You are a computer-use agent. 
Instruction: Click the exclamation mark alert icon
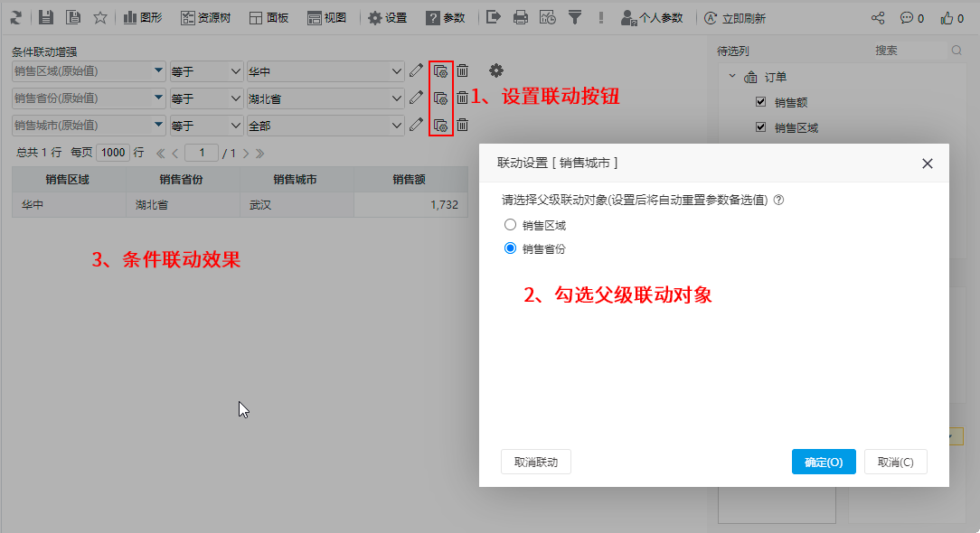tap(600, 17)
